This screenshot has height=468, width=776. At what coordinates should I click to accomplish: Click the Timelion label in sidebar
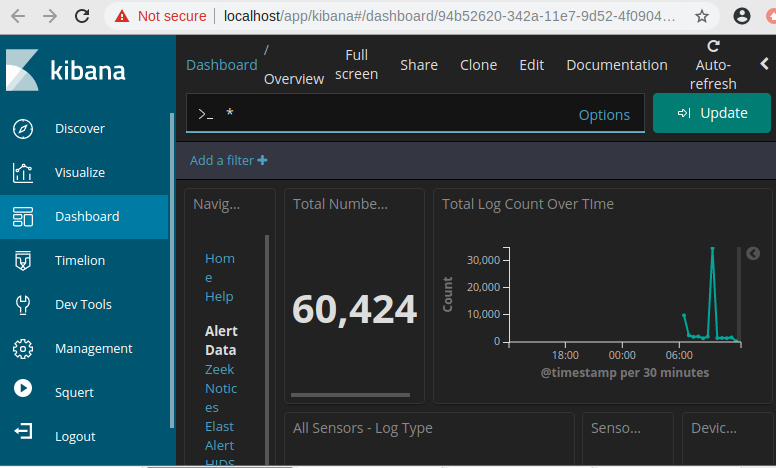click(x=80, y=261)
